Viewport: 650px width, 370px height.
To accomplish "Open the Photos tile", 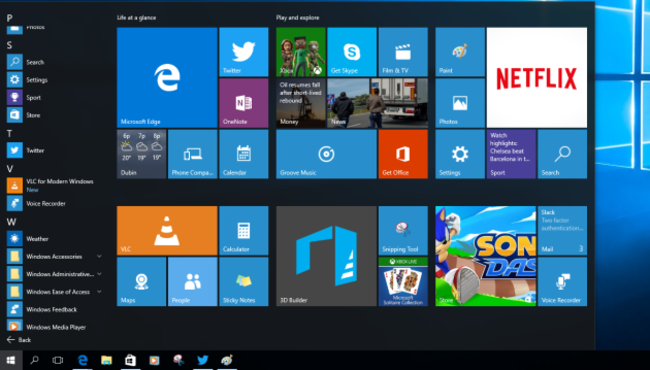I will [x=460, y=103].
